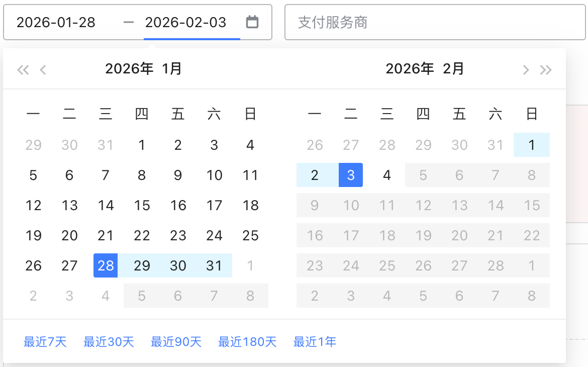Focus the end date input 2026-02-03
The image size is (588, 367).
[186, 22]
